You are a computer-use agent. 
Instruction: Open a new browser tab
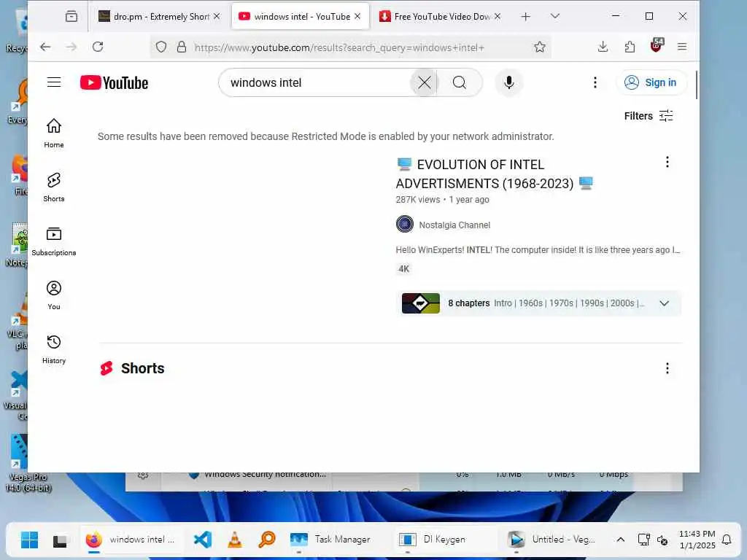pos(525,17)
